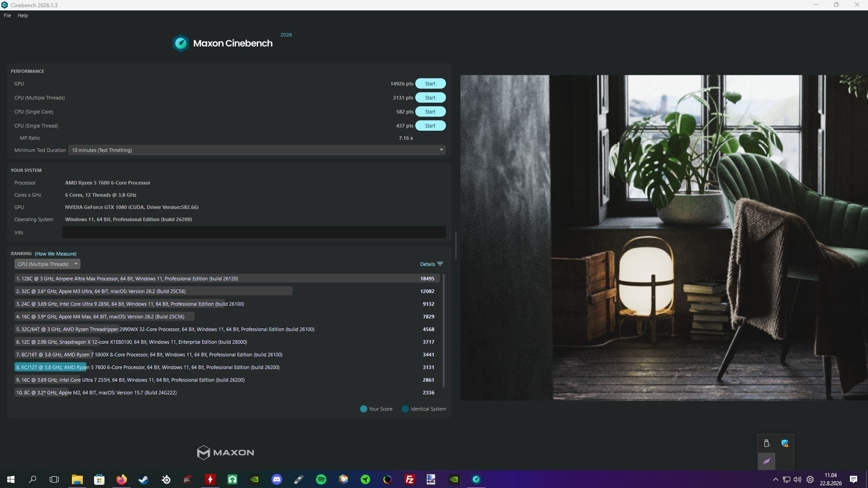868x488 pixels.
Task: Select the Apple M3 Ultra ranking row
Action: [x=227, y=291]
